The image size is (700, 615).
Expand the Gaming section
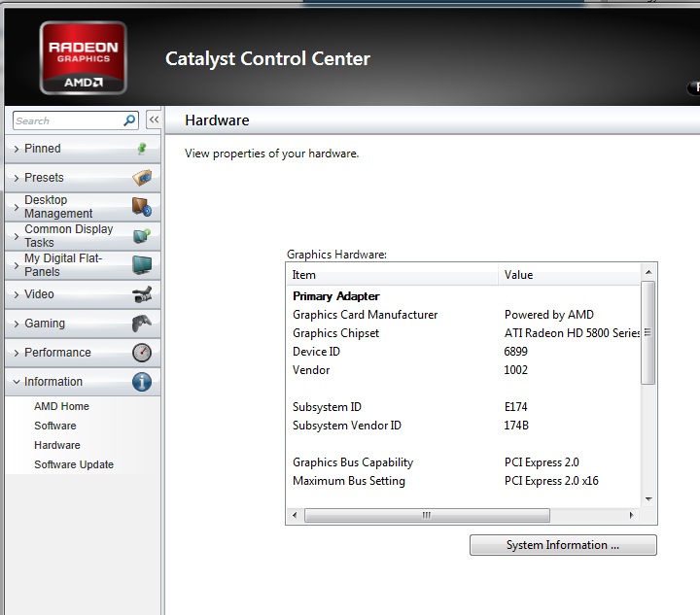point(83,324)
